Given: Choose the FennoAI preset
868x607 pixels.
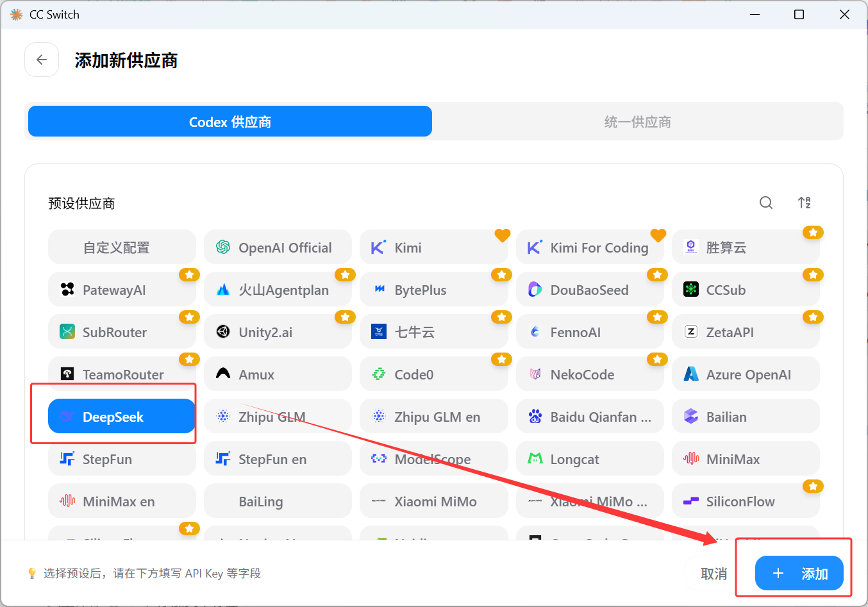Looking at the screenshot, I should pyautogui.click(x=590, y=332).
